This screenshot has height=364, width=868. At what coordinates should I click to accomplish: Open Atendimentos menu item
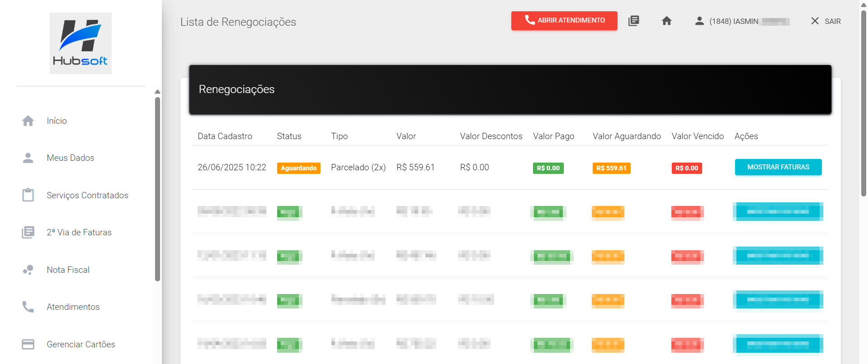(x=73, y=307)
